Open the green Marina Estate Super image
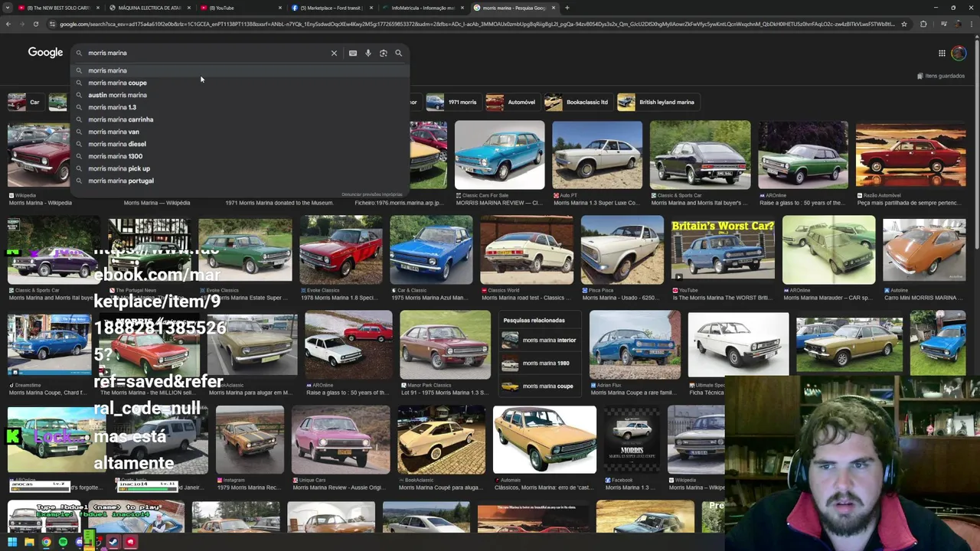Viewport: 980px width, 551px height. (245, 250)
